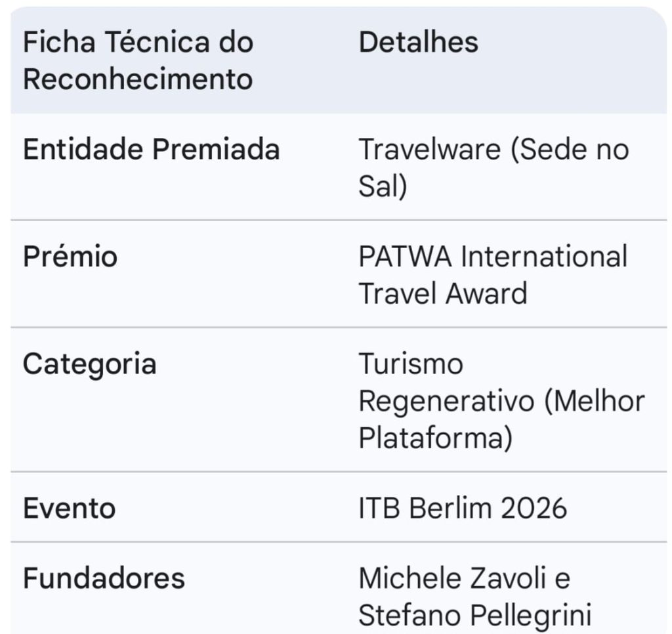Click the word 'Regenerativo'

(x=446, y=401)
